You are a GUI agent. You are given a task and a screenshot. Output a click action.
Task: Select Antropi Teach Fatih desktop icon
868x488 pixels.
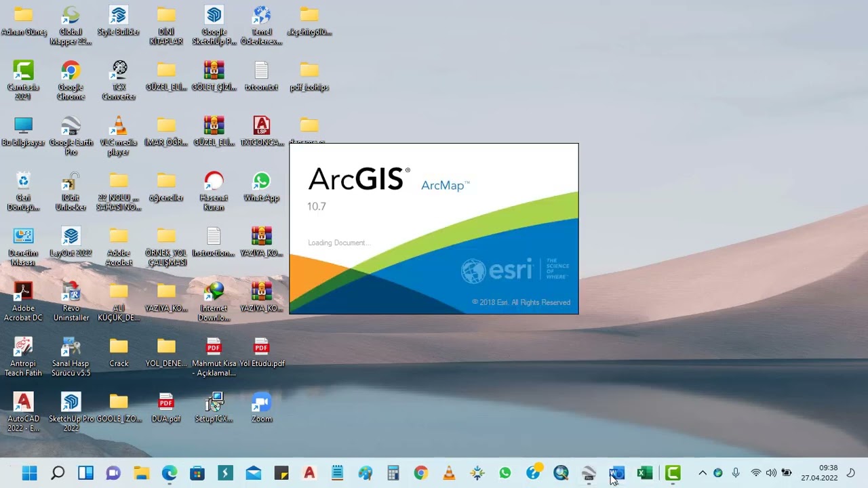point(23,357)
